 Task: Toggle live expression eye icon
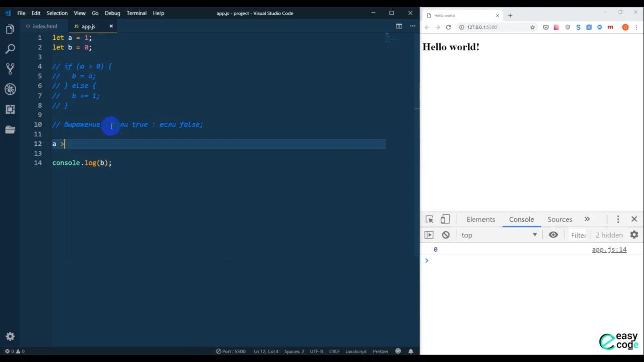pyautogui.click(x=553, y=235)
